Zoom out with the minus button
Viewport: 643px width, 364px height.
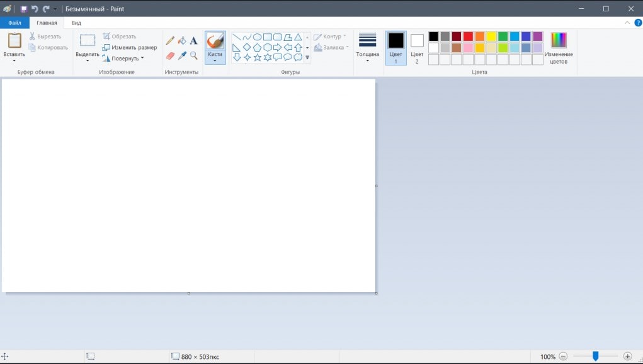tap(563, 356)
